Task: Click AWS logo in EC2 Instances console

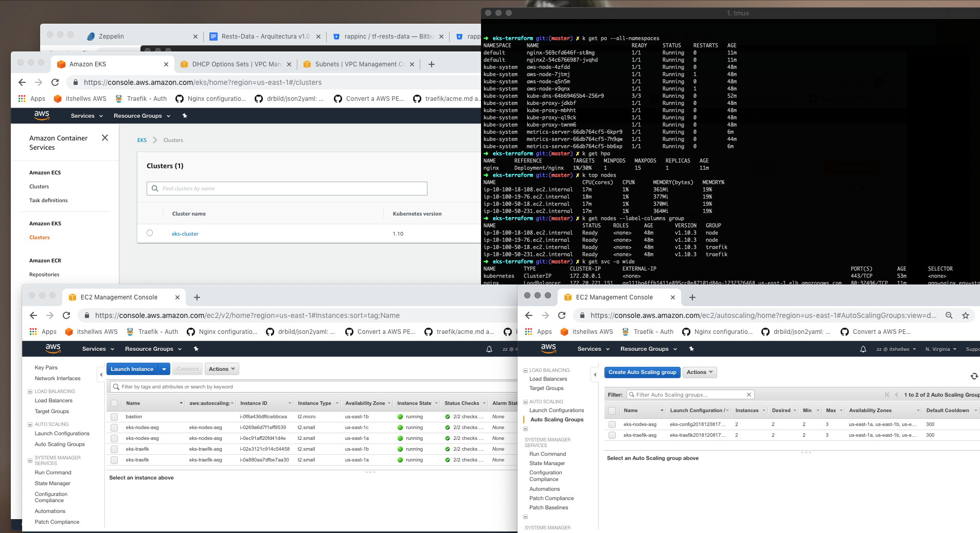Action: pos(53,349)
